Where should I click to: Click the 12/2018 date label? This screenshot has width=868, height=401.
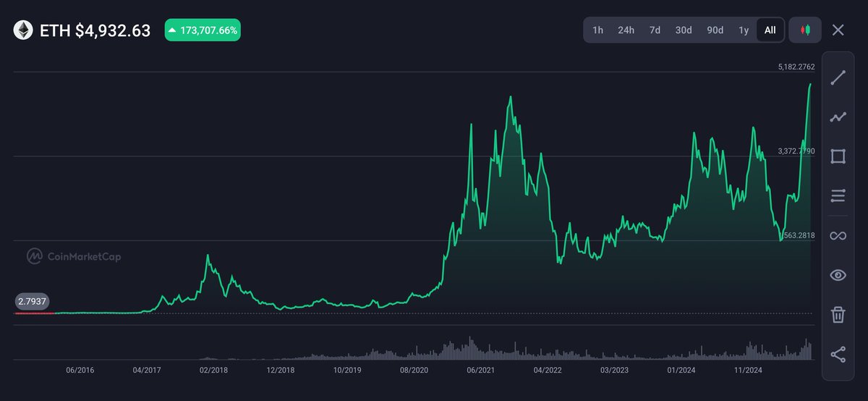281,370
